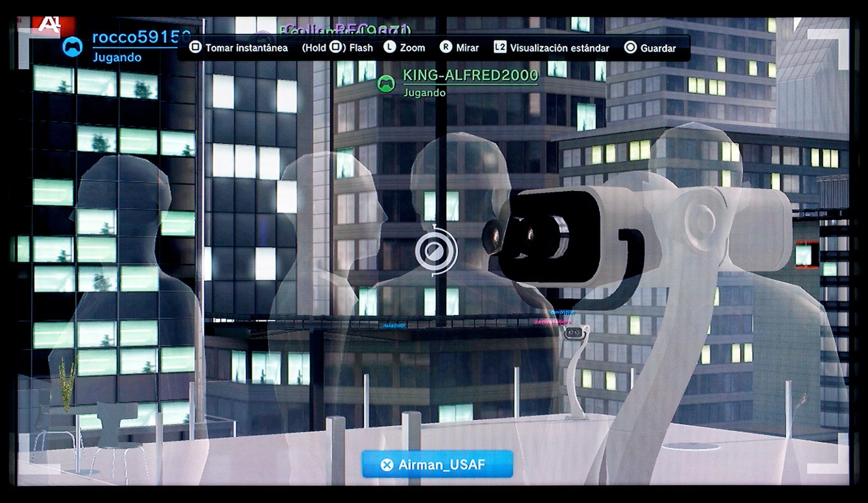
Task: Open the rocco59150 player name tag
Action: tap(141, 37)
